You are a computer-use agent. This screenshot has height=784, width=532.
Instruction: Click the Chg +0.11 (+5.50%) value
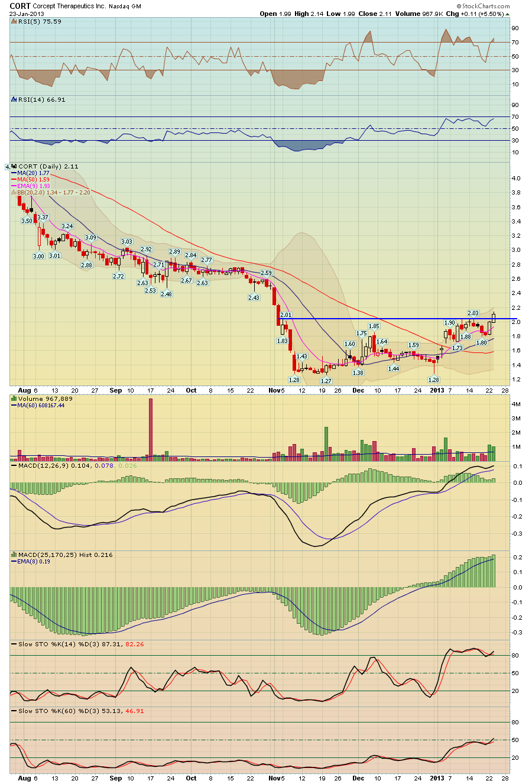coord(476,14)
